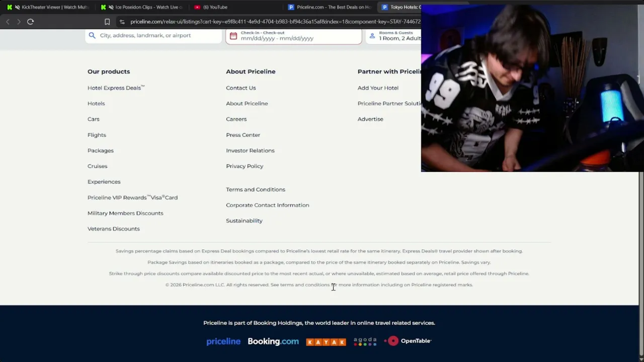The image size is (644, 362).
Task: Open the agoda logo link
Action: tap(365, 341)
